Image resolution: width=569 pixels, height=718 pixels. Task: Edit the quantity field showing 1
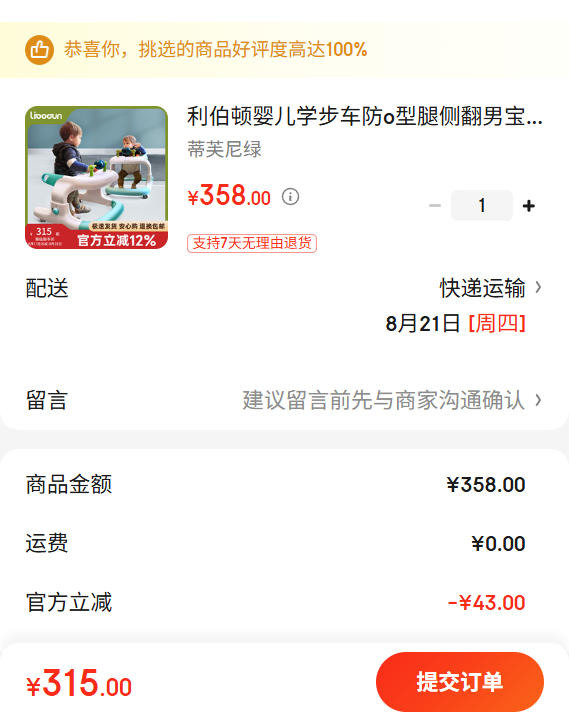point(482,206)
